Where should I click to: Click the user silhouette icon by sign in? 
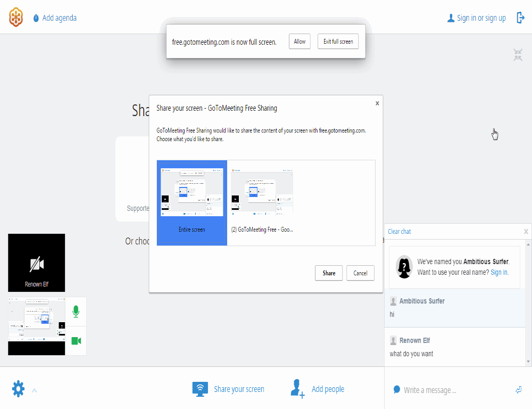click(451, 18)
